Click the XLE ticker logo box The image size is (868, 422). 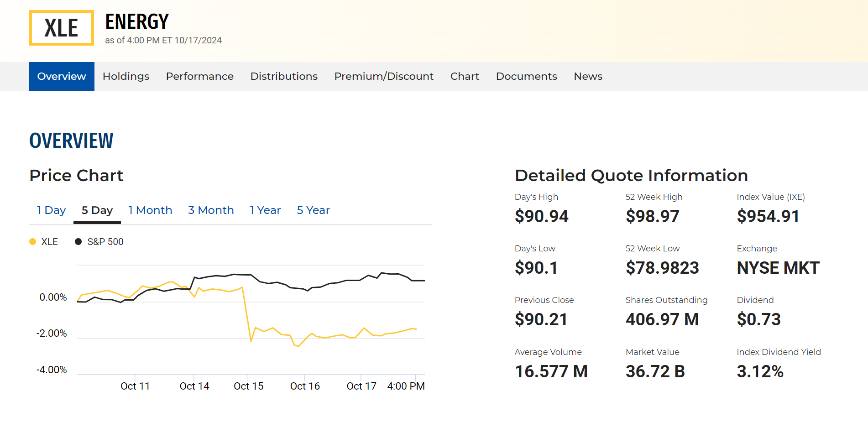pyautogui.click(x=62, y=28)
